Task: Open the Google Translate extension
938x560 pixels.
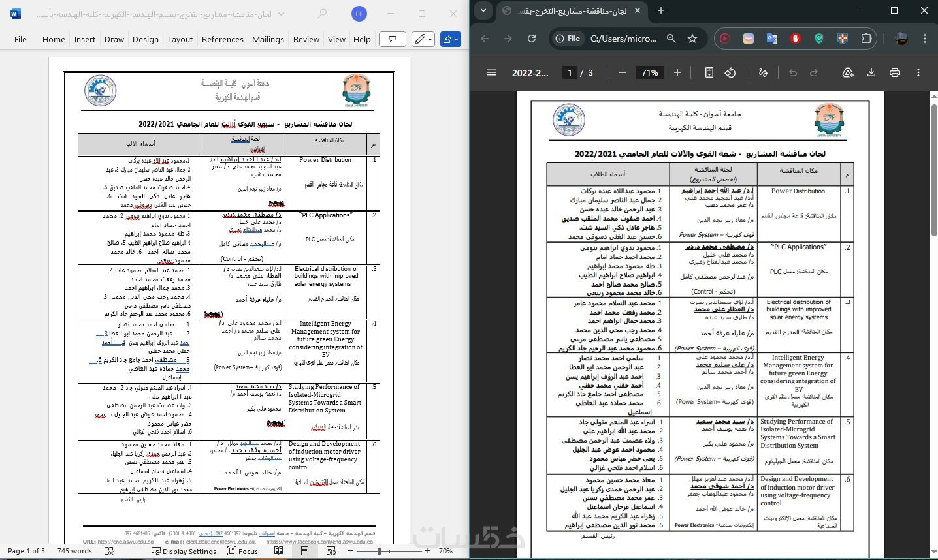Action: click(771, 39)
